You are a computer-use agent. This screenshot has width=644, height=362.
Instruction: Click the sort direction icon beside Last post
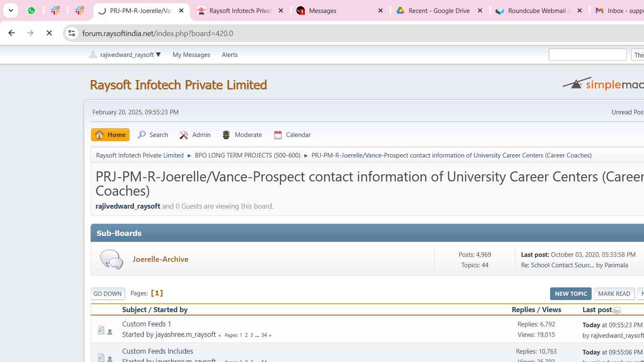pos(617,310)
